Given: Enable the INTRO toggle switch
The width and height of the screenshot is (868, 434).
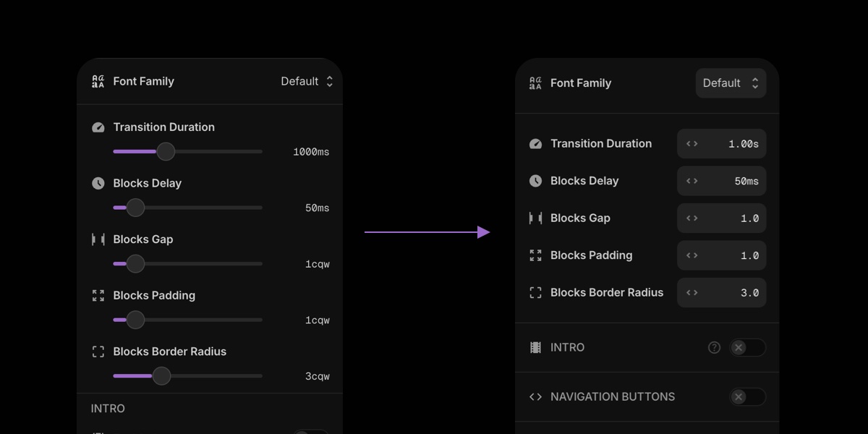Looking at the screenshot, I should 747,348.
